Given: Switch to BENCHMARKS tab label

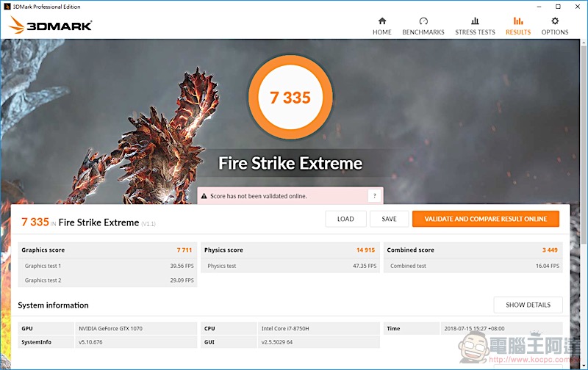Looking at the screenshot, I should click(423, 32).
